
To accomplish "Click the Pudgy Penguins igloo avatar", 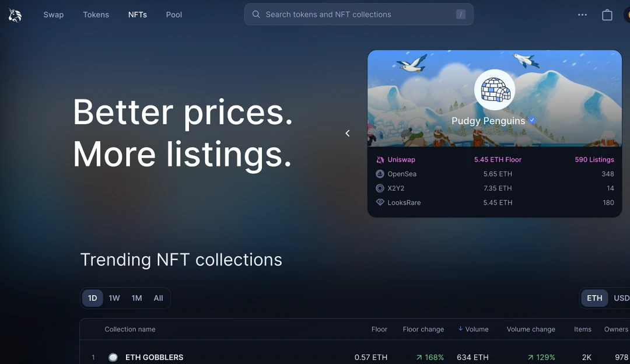I will 495,90.
